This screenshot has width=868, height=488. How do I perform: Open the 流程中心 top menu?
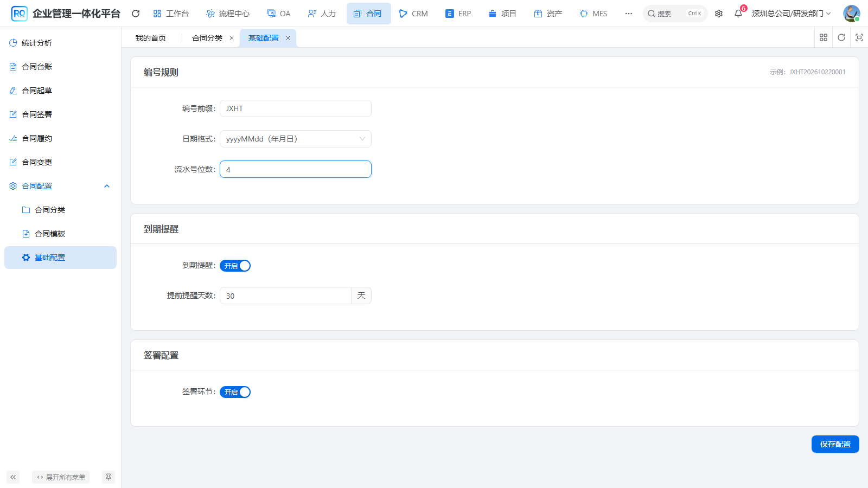pyautogui.click(x=228, y=14)
